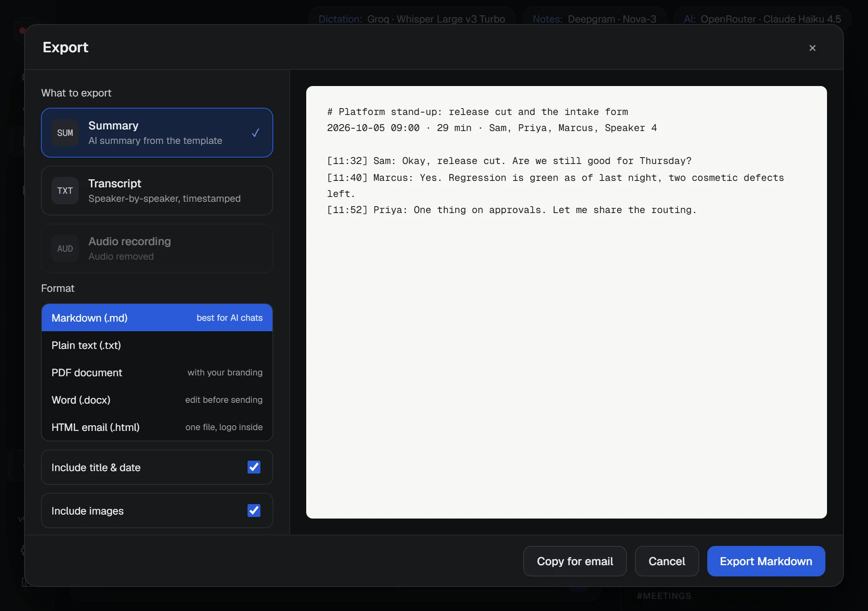
Task: Select Summary export option
Action: click(x=157, y=133)
